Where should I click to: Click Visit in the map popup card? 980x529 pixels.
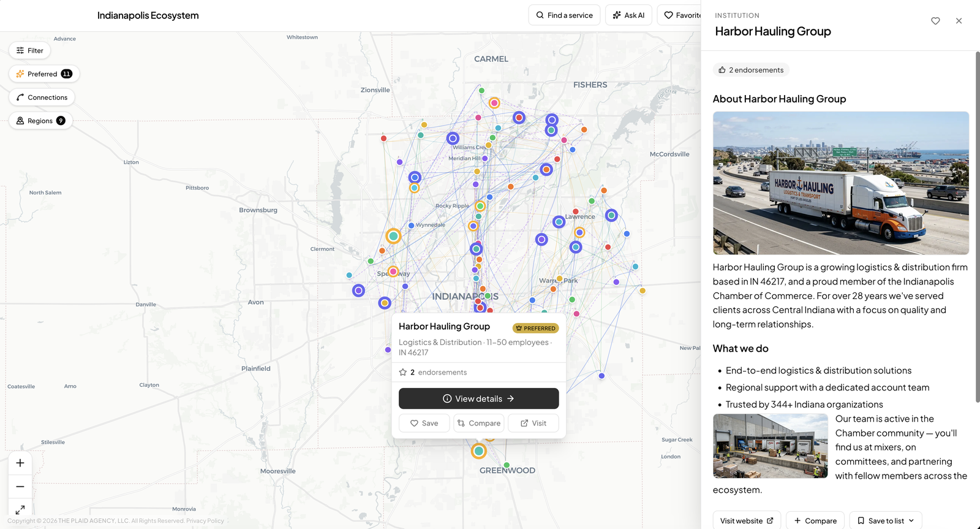point(533,423)
